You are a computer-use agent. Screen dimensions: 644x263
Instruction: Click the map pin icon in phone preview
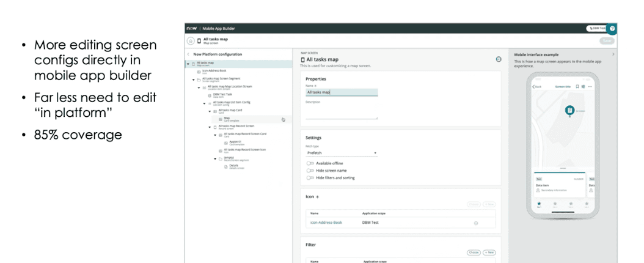[x=569, y=110]
